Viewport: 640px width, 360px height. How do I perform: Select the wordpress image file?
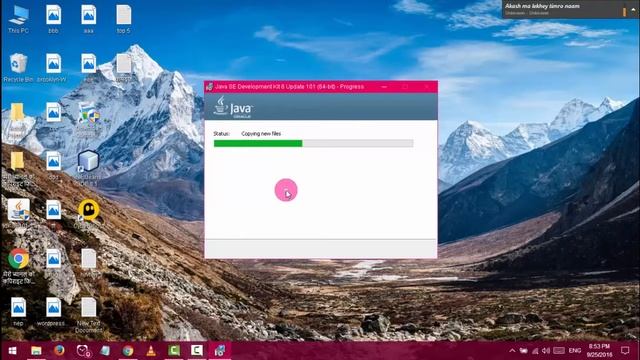coord(51,311)
